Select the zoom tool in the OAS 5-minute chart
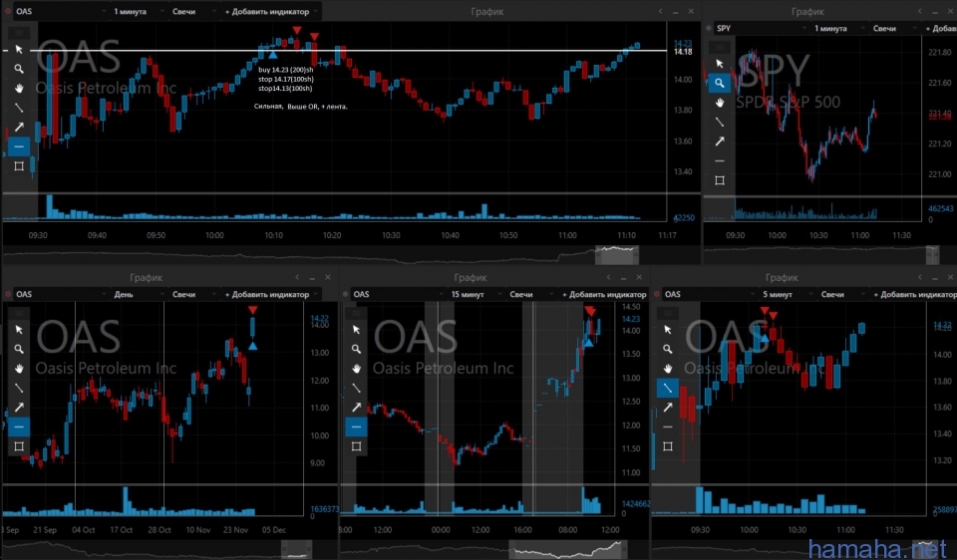This screenshot has width=957, height=560. tap(668, 349)
